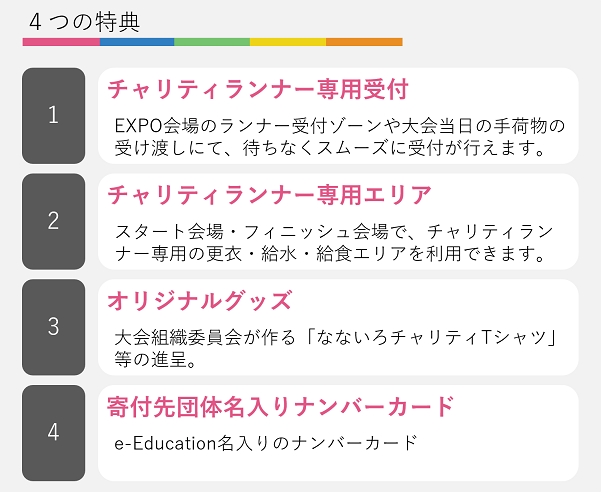Click the number 3 gray box

53,327
